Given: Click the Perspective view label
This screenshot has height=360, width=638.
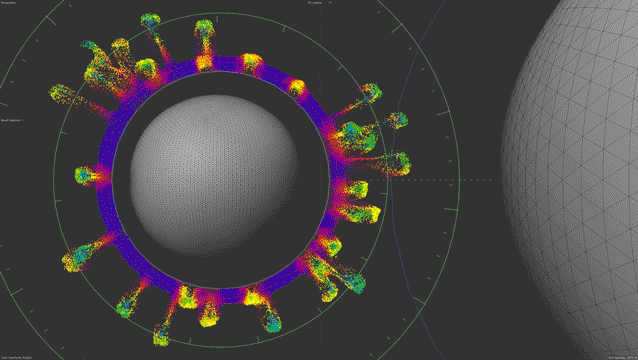Looking at the screenshot, I should [8, 3].
